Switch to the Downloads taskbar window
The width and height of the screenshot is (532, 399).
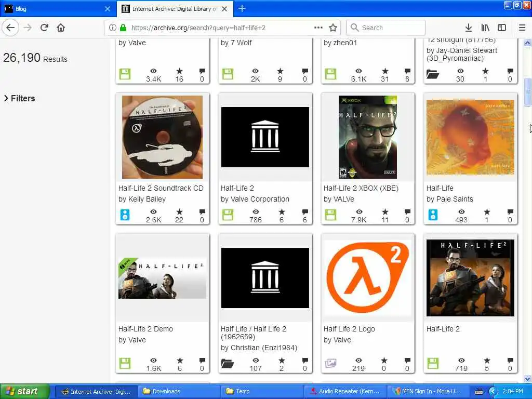(179, 392)
